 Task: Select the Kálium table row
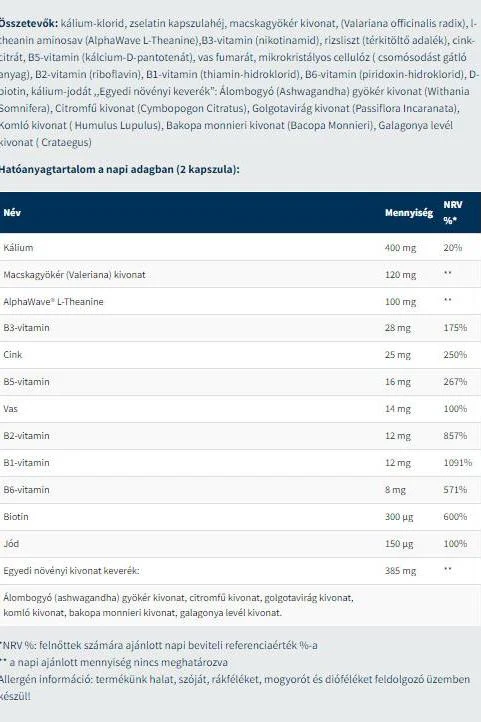coord(240,247)
